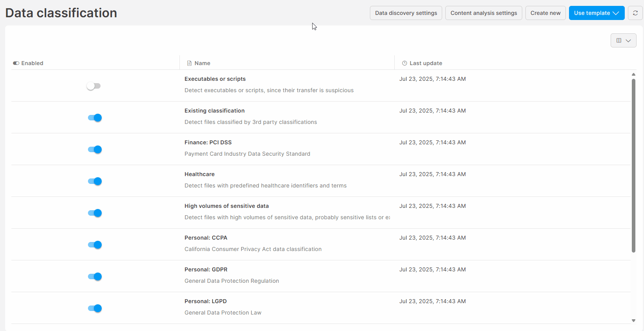The height and width of the screenshot is (331, 644).
Task: Click the Data classification page title
Action: (61, 13)
